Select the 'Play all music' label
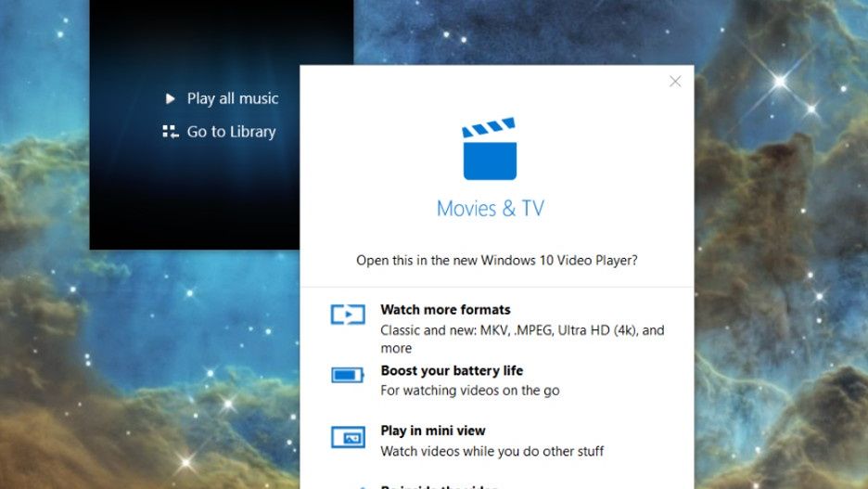This screenshot has height=489, width=868. [x=233, y=98]
